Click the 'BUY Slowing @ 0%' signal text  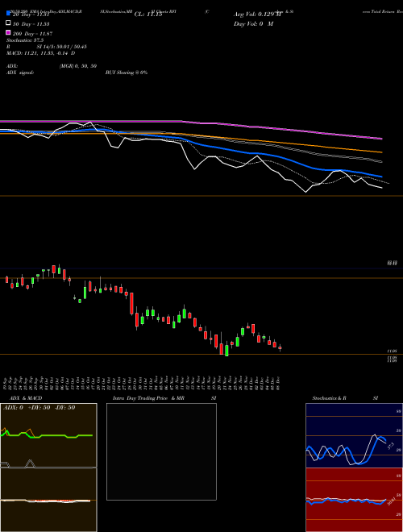[x=127, y=73]
